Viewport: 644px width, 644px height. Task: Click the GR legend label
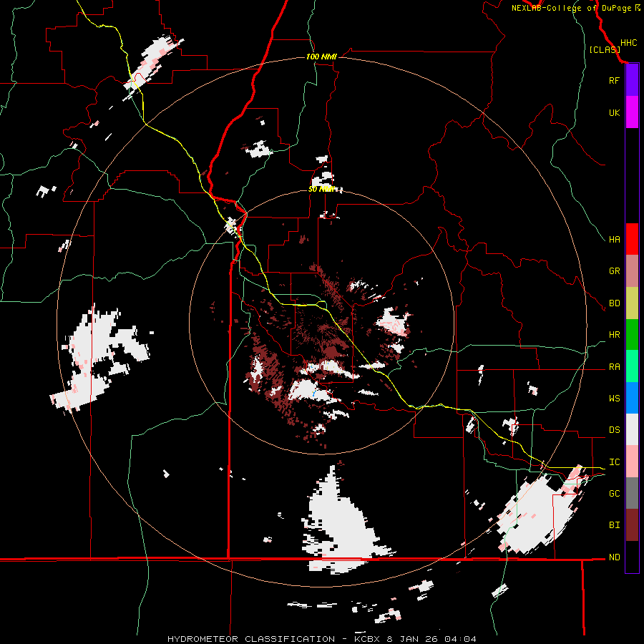pos(614,271)
